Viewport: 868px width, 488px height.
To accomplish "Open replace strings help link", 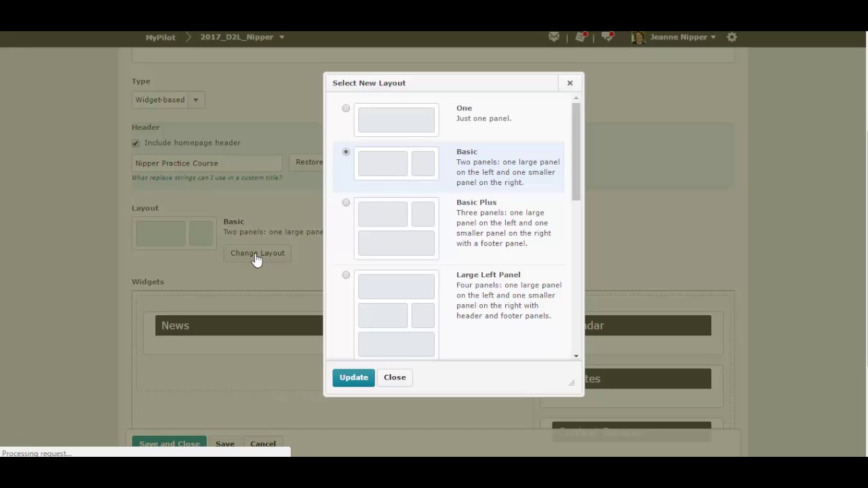I will (x=207, y=178).
